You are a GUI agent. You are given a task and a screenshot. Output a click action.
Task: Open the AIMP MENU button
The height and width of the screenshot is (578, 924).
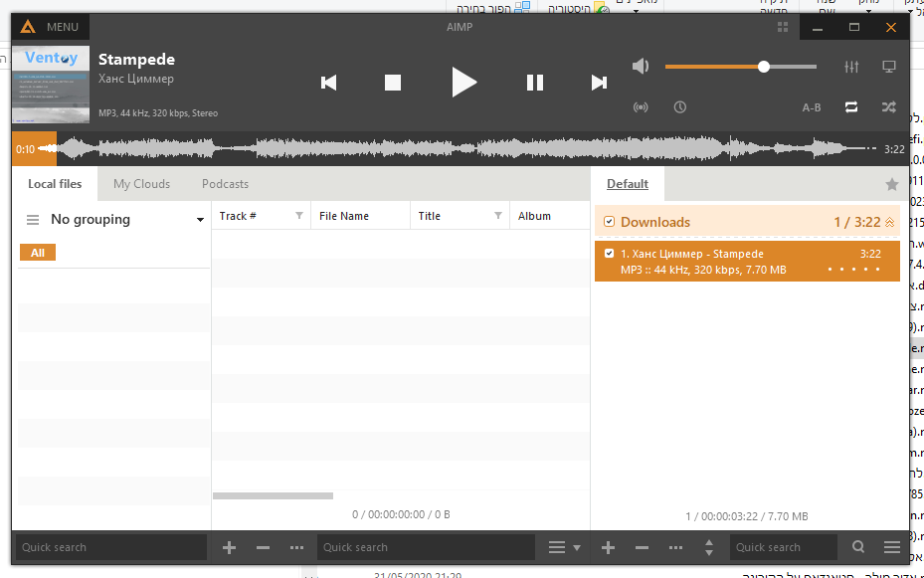click(62, 27)
